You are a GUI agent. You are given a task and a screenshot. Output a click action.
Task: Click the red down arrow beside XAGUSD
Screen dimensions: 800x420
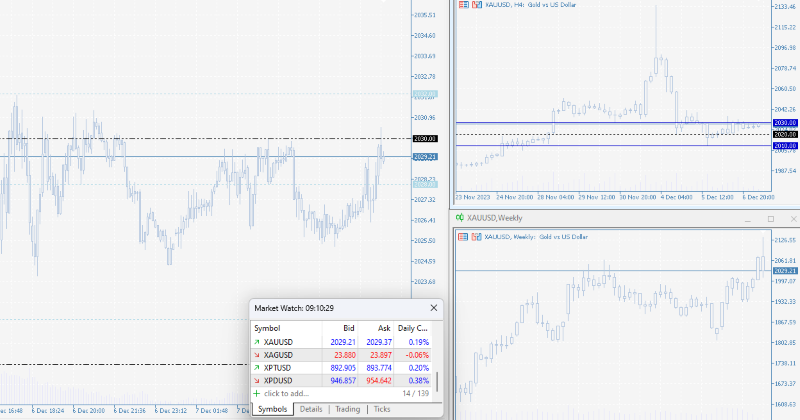coord(257,355)
